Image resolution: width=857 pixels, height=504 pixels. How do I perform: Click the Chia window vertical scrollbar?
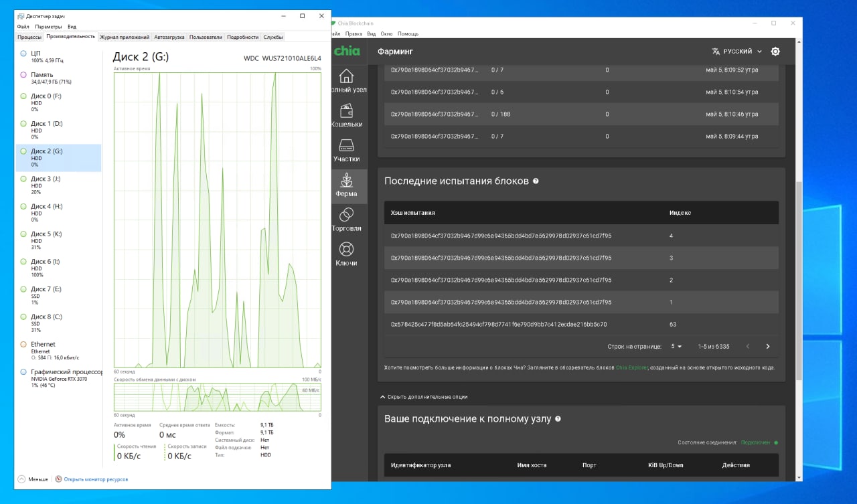tap(798, 281)
